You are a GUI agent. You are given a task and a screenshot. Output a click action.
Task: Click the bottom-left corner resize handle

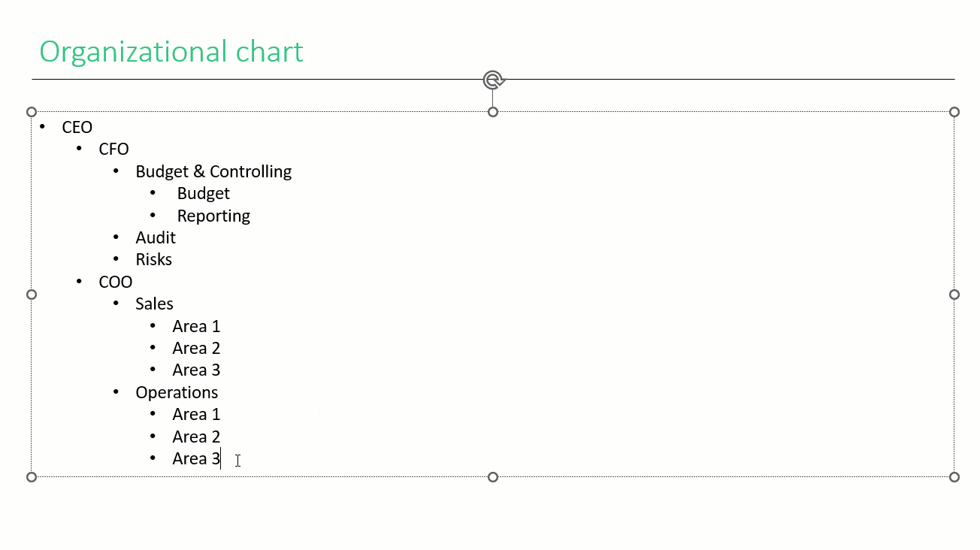tap(32, 477)
